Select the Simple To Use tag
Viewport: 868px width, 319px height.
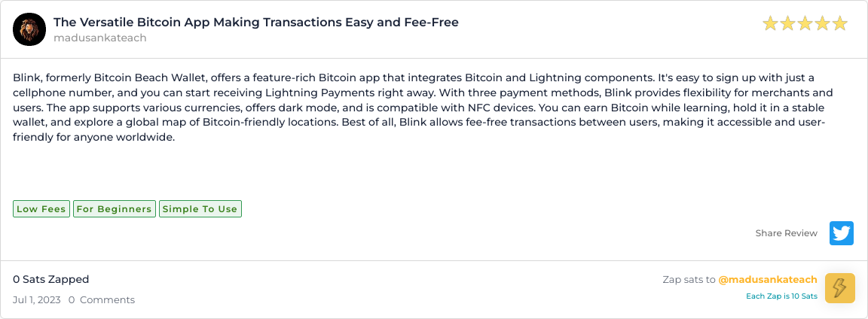tap(200, 209)
